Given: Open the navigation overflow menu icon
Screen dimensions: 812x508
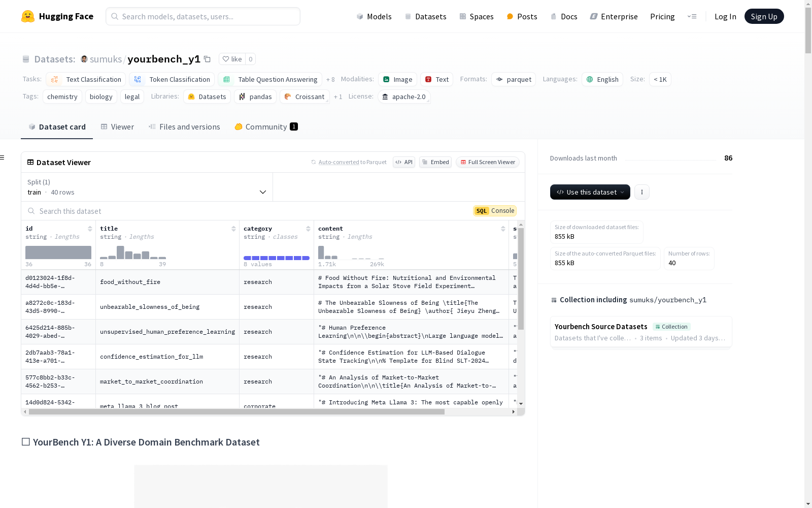Looking at the screenshot, I should click(692, 16).
